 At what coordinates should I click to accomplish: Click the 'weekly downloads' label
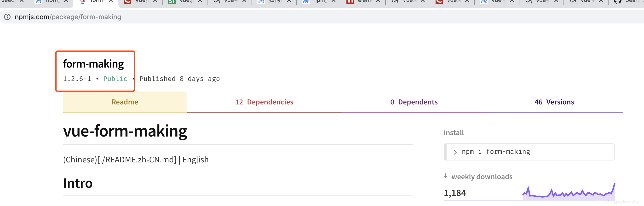point(482,177)
